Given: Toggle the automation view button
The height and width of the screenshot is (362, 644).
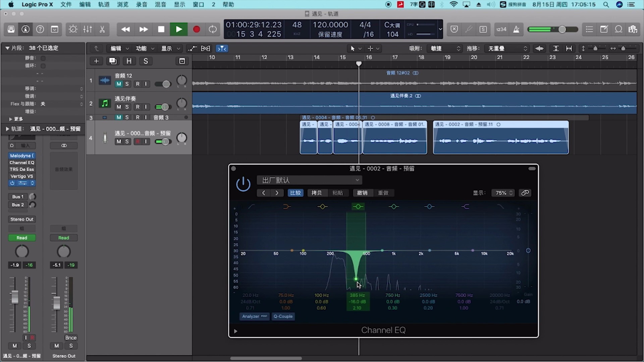Looking at the screenshot, I should 192,49.
